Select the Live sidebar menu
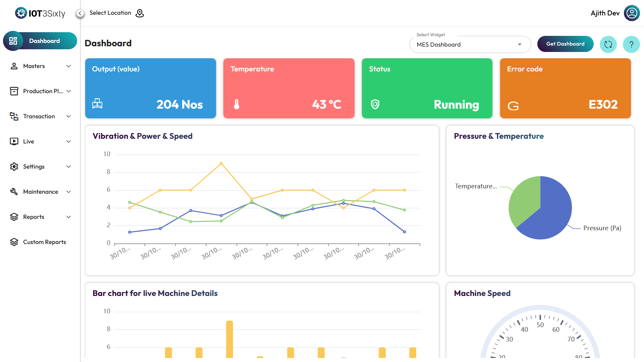This screenshot has width=644, height=362. 29,141
